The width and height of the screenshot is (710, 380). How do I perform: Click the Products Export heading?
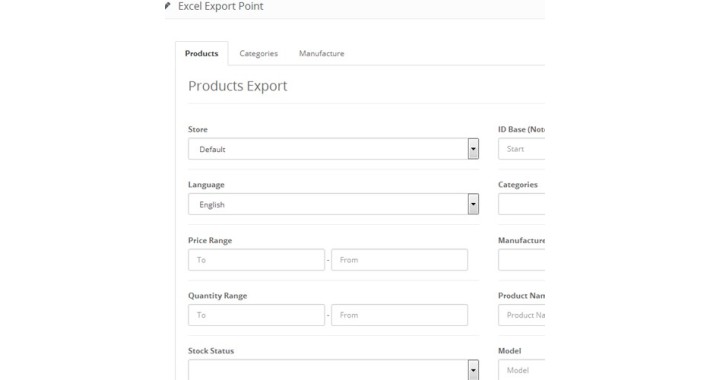point(238,86)
